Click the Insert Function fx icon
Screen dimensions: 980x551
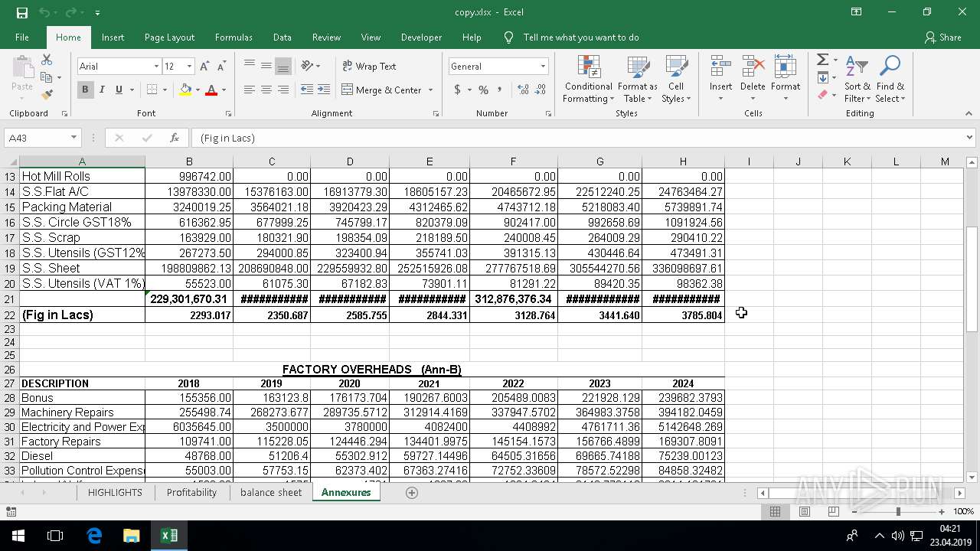pos(175,138)
